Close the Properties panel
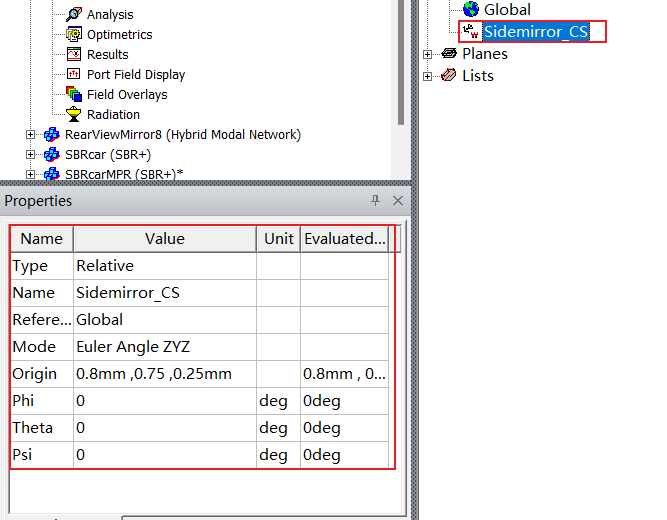The height and width of the screenshot is (520, 667). coord(398,200)
